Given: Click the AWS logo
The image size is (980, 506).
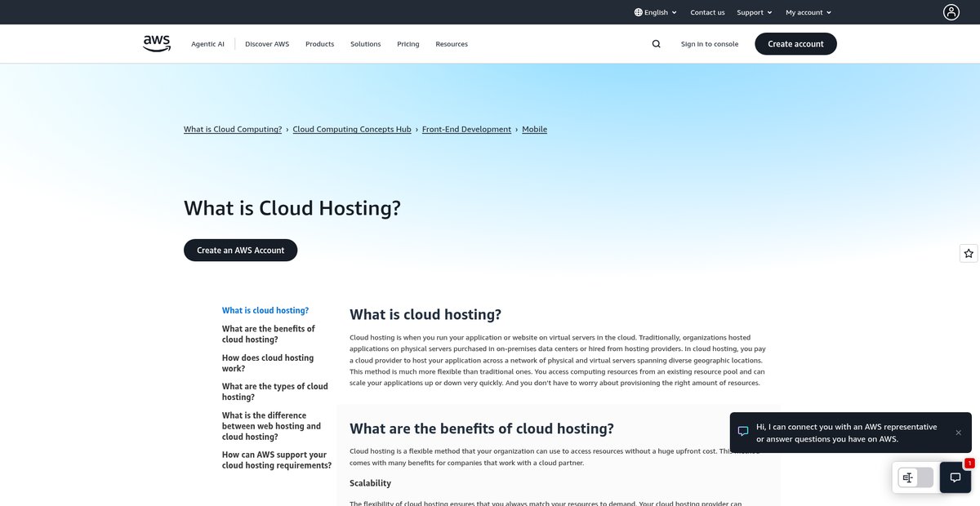Looking at the screenshot, I should tap(157, 44).
